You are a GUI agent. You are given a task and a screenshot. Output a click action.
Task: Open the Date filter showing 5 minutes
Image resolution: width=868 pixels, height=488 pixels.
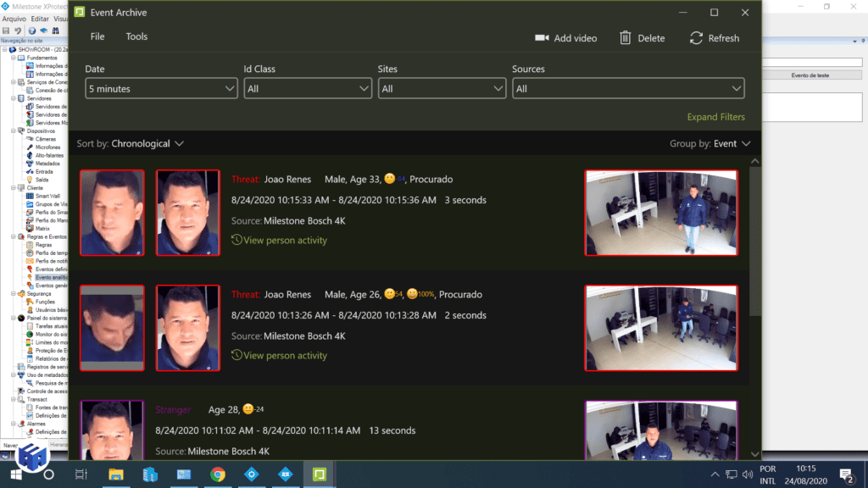coord(161,88)
